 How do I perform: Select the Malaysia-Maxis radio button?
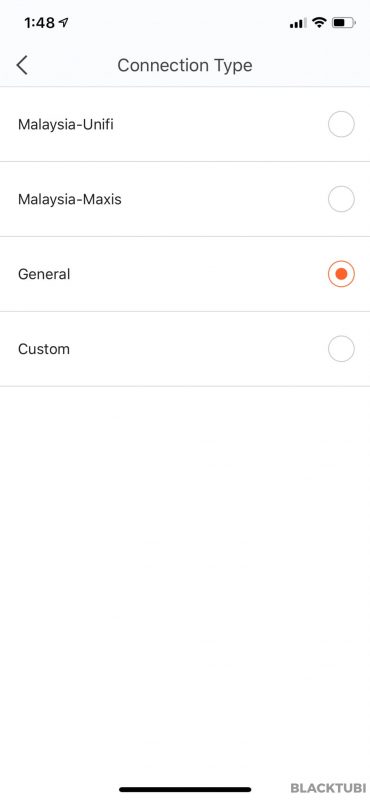[x=341, y=199]
